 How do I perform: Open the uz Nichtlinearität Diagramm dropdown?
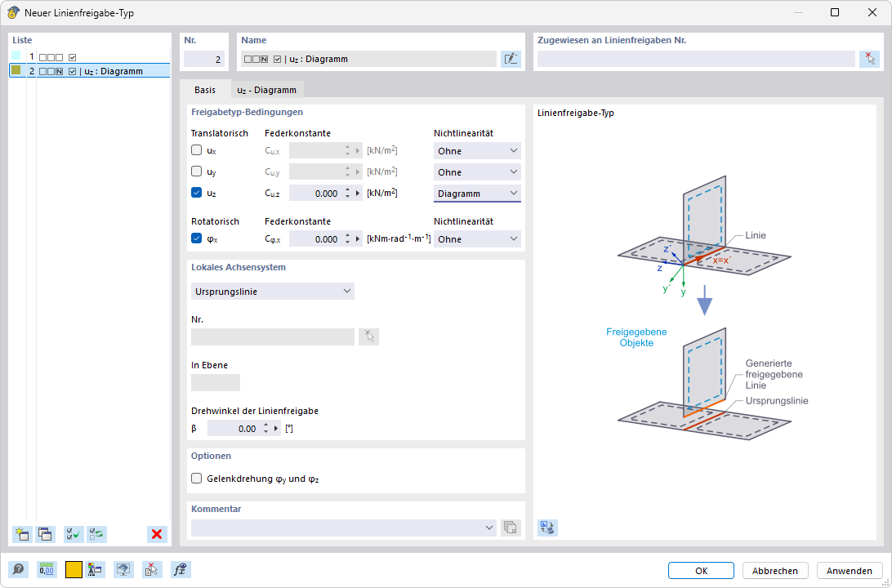(477, 194)
